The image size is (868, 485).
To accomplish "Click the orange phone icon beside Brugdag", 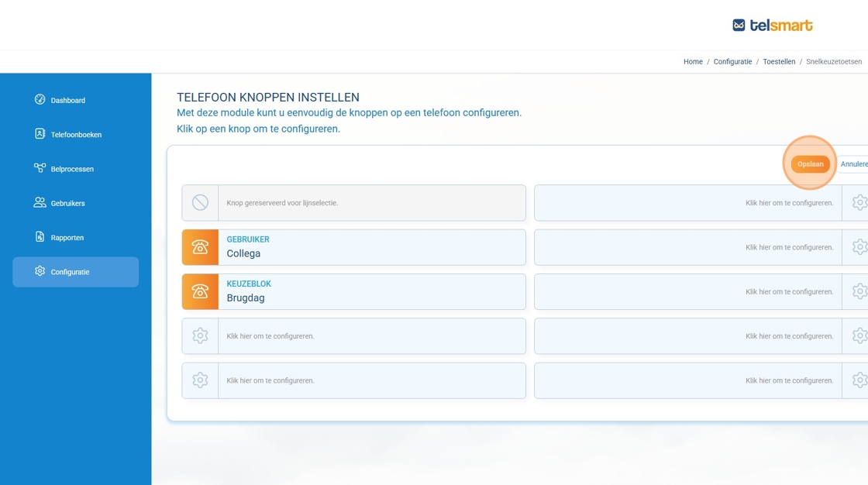I will pyautogui.click(x=200, y=292).
